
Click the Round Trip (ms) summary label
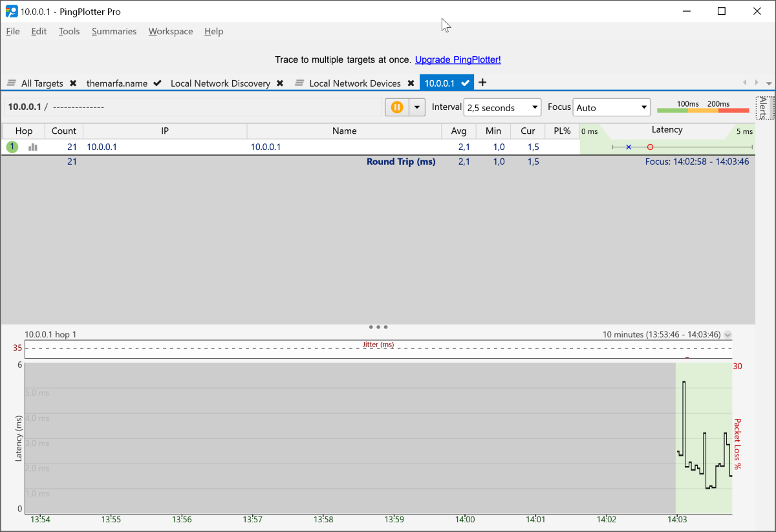(401, 162)
